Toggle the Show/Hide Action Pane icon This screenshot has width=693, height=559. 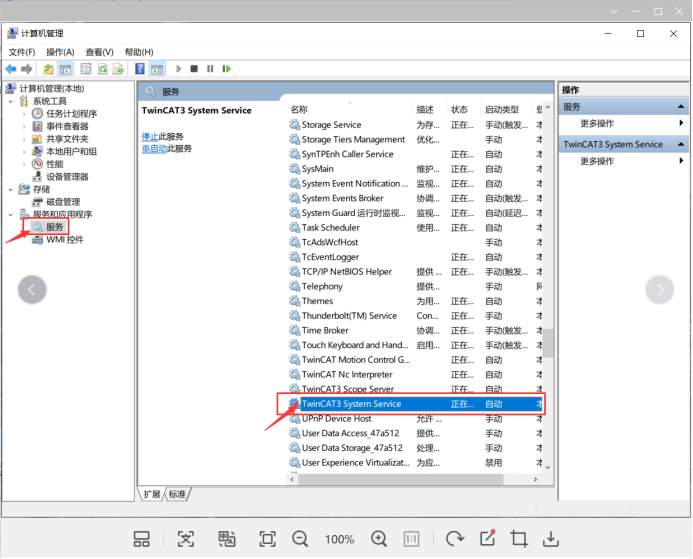point(157,69)
